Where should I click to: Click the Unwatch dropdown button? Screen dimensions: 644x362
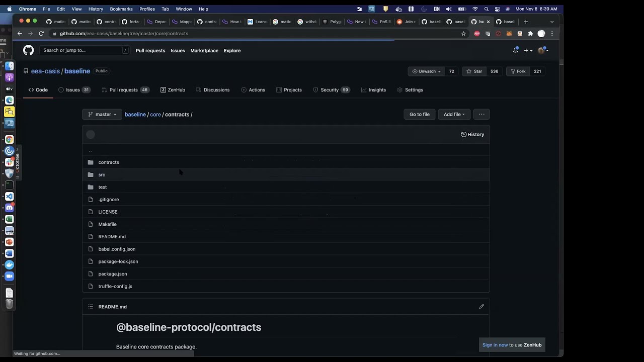tap(426, 71)
